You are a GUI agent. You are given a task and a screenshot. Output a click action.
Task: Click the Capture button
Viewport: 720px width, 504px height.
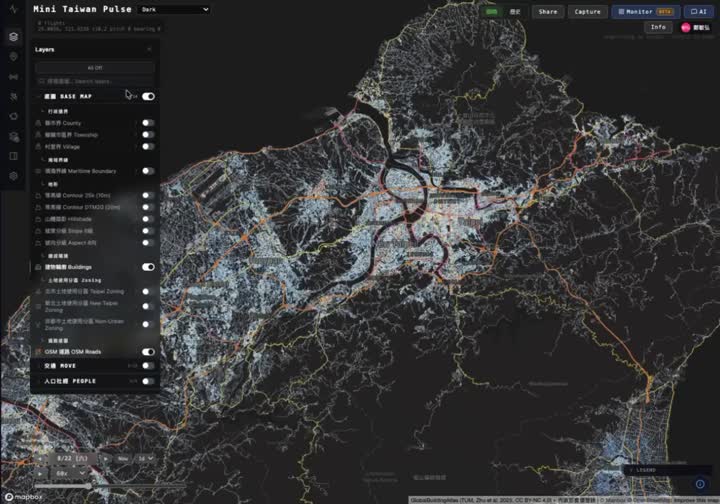[587, 12]
